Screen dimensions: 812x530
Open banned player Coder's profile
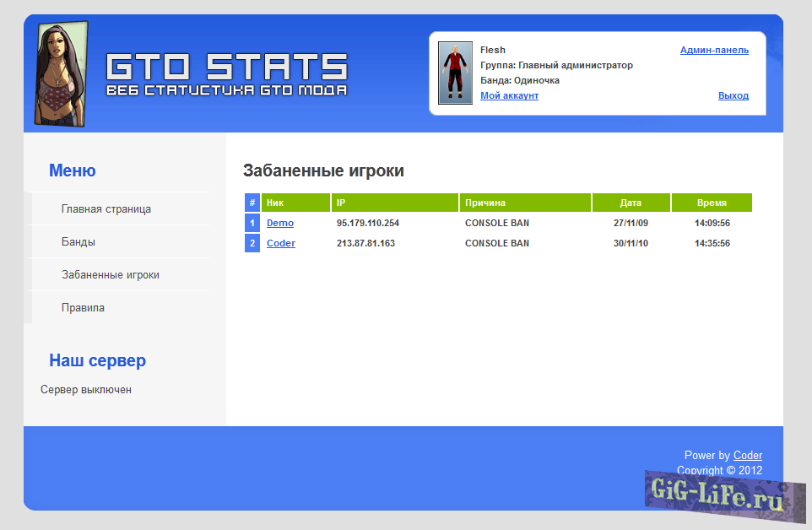tap(280, 243)
